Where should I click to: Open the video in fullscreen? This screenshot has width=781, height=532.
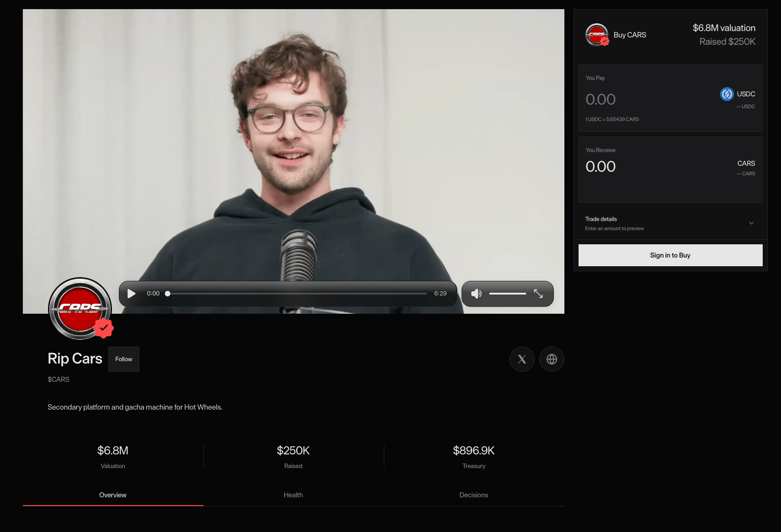pyautogui.click(x=538, y=294)
